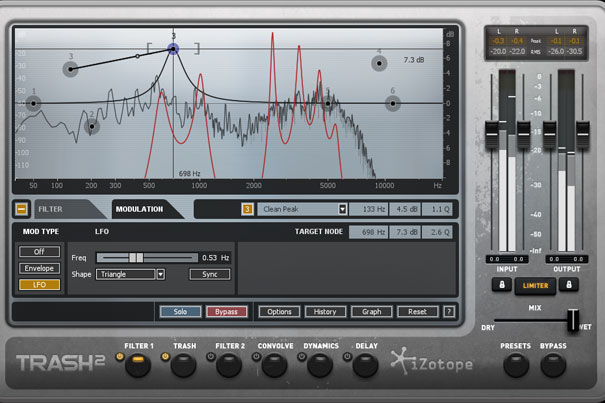This screenshot has width=605, height=403.
Task: Click the red Bypass module button
Action: 226,312
